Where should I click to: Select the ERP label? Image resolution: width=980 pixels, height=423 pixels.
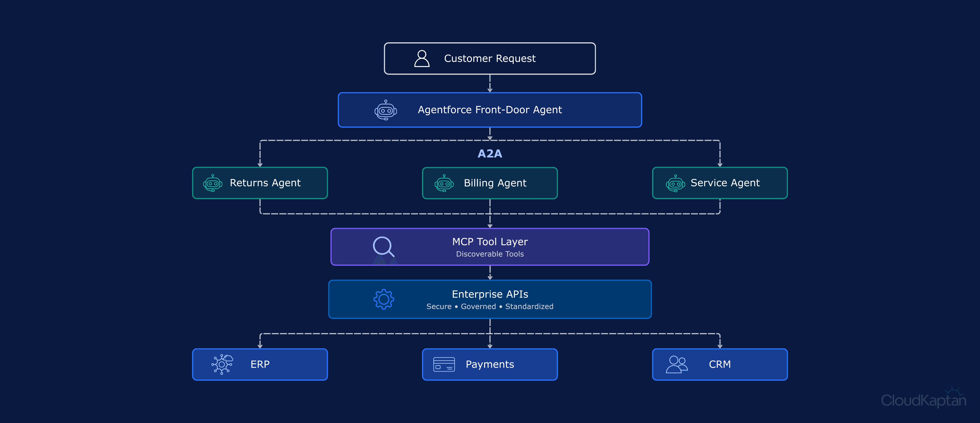pos(260,364)
